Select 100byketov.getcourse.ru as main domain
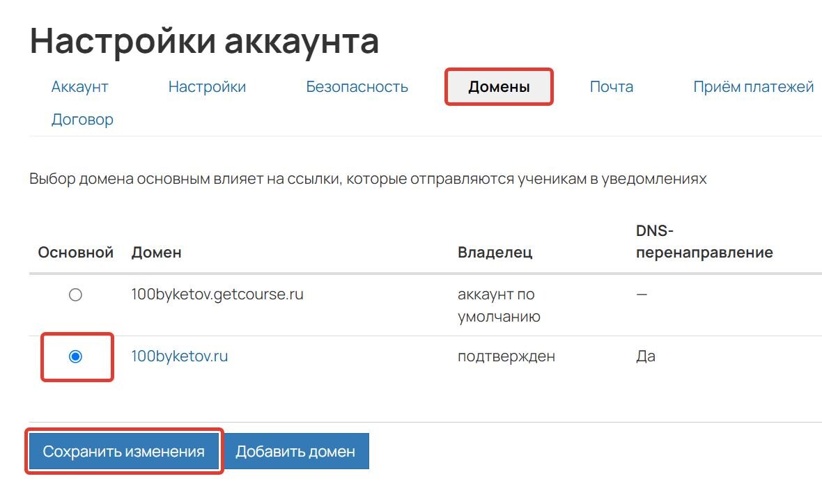Image resolution: width=822 pixels, height=504 pixels. pos(75,295)
